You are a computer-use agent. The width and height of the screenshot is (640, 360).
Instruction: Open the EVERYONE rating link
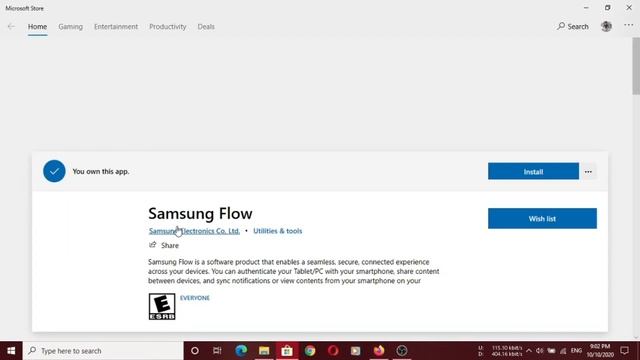tap(195, 298)
